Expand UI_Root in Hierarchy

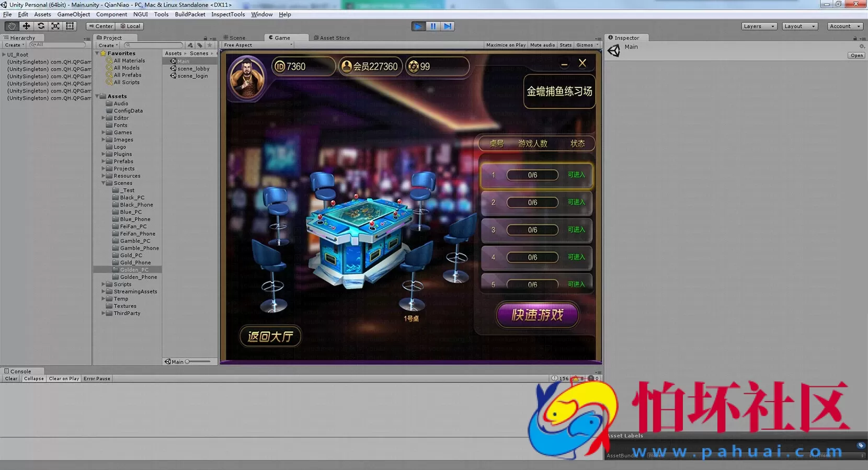click(x=4, y=54)
